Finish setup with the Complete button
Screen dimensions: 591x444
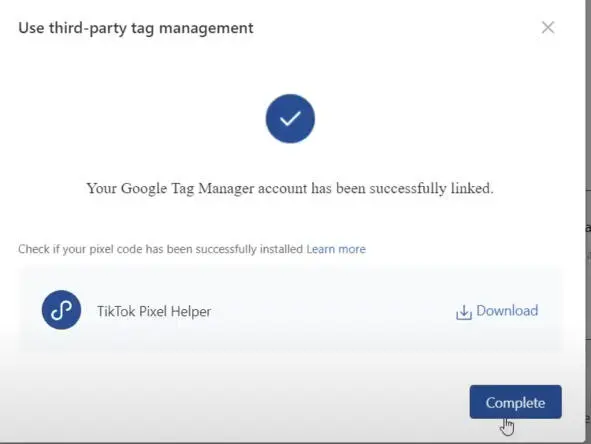tap(516, 402)
